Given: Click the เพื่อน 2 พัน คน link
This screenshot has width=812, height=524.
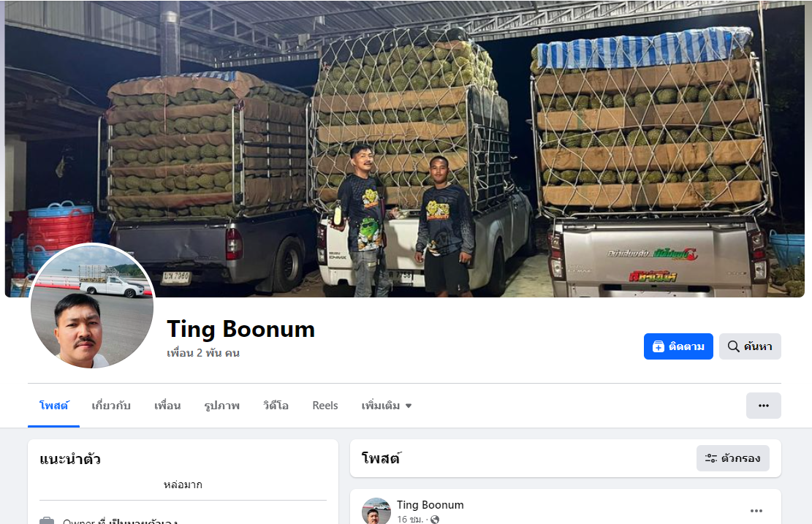Looking at the screenshot, I should click(203, 353).
